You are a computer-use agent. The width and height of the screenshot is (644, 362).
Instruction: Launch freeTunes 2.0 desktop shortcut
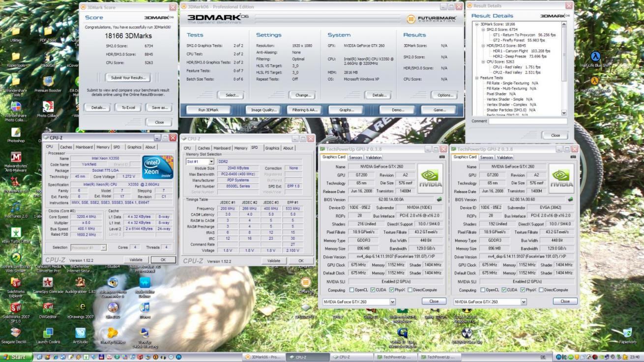click(16, 210)
